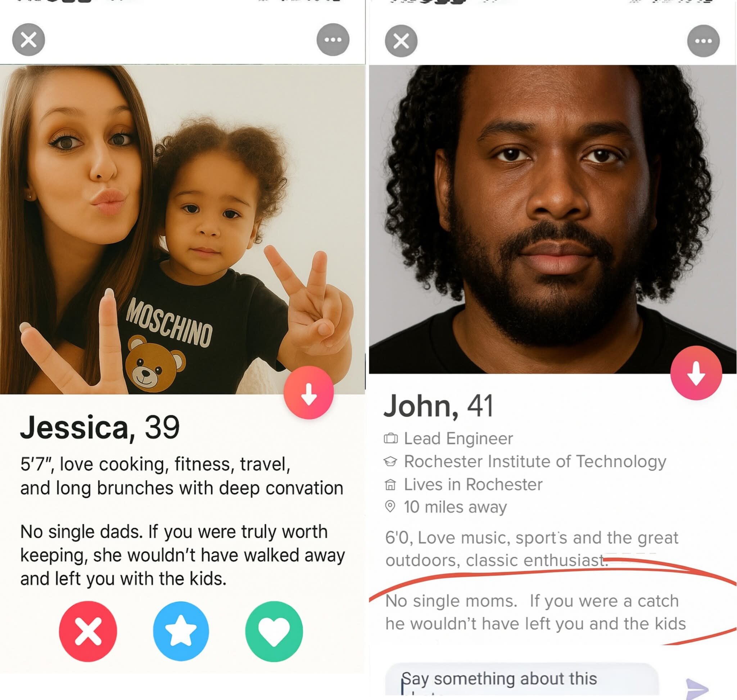
Task: Click the 'Say something about this' message field
Action: pos(522,681)
